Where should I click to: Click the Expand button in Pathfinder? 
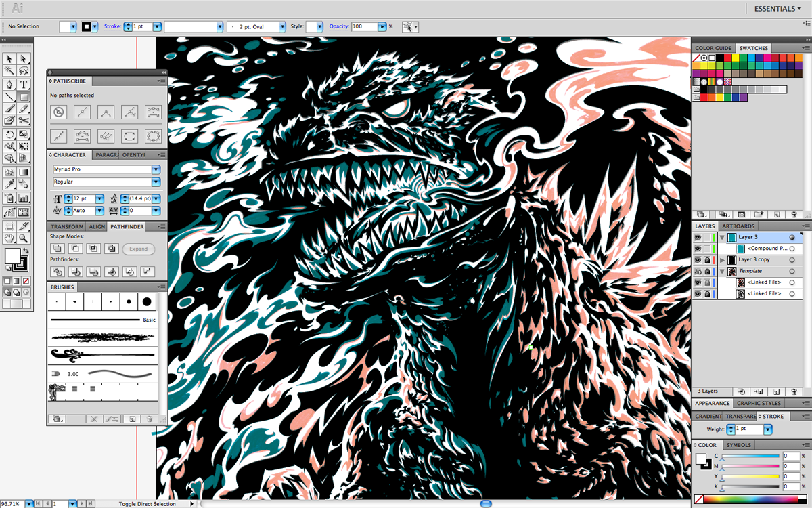coord(138,249)
